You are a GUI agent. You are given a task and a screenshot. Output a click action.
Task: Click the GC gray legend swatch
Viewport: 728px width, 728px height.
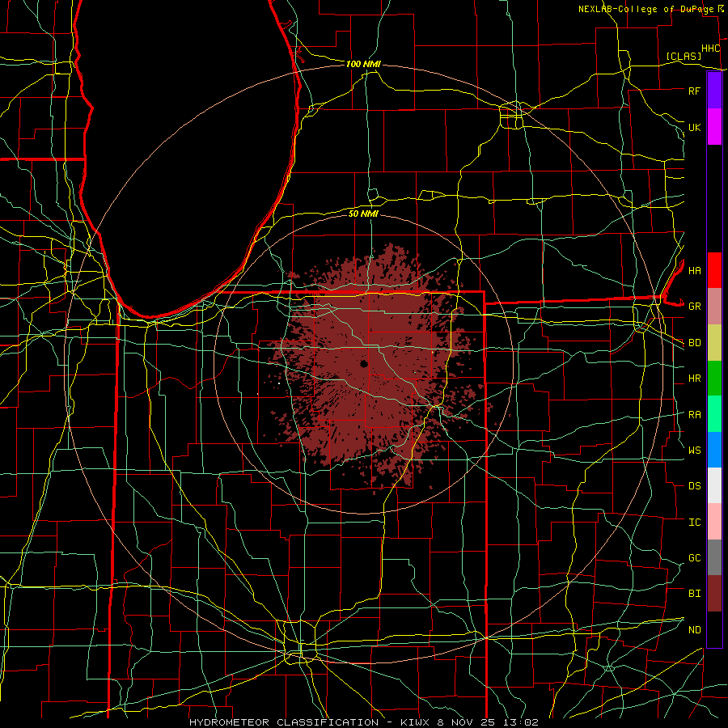[x=714, y=557]
